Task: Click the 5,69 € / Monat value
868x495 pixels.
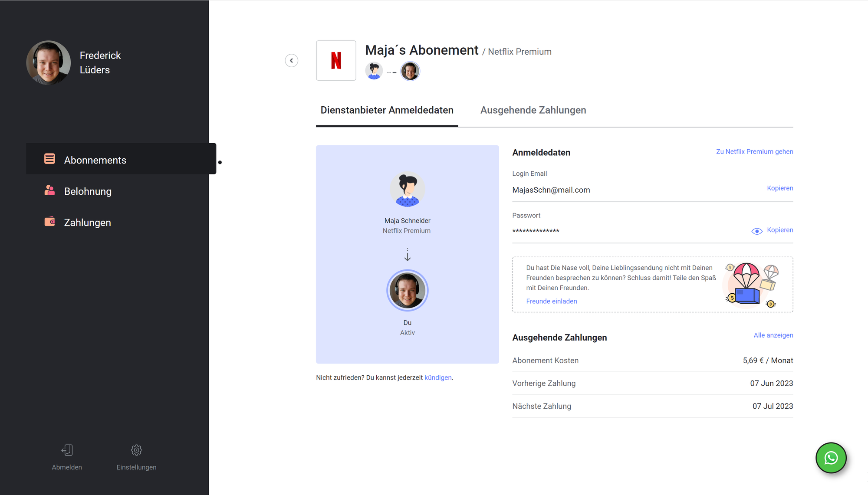Action: (x=768, y=361)
